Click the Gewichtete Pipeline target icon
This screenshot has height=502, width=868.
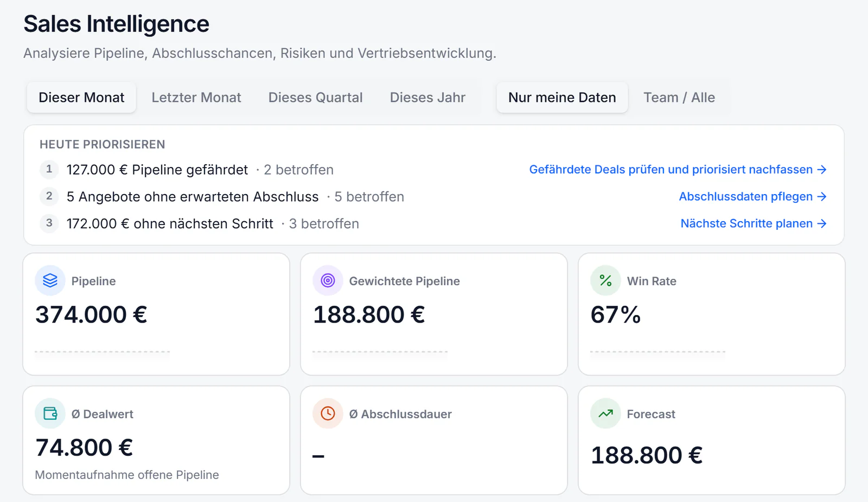click(x=328, y=280)
